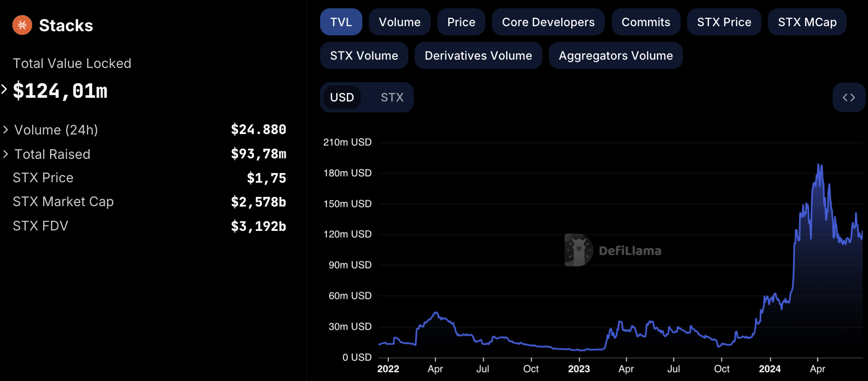Click the 210m USD axis label

(x=347, y=142)
